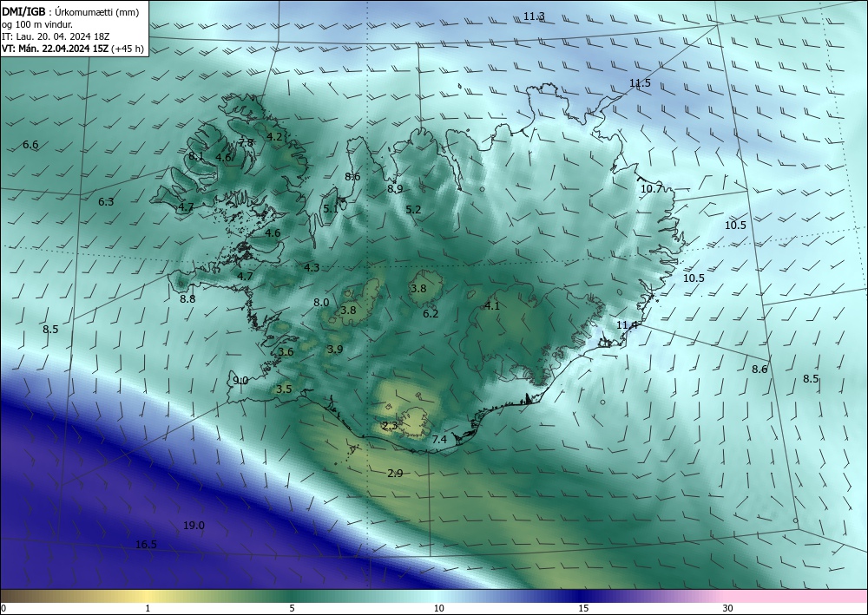Click the legend tick label 15
Image resolution: width=868 pixels, height=615 pixels.
583,609
